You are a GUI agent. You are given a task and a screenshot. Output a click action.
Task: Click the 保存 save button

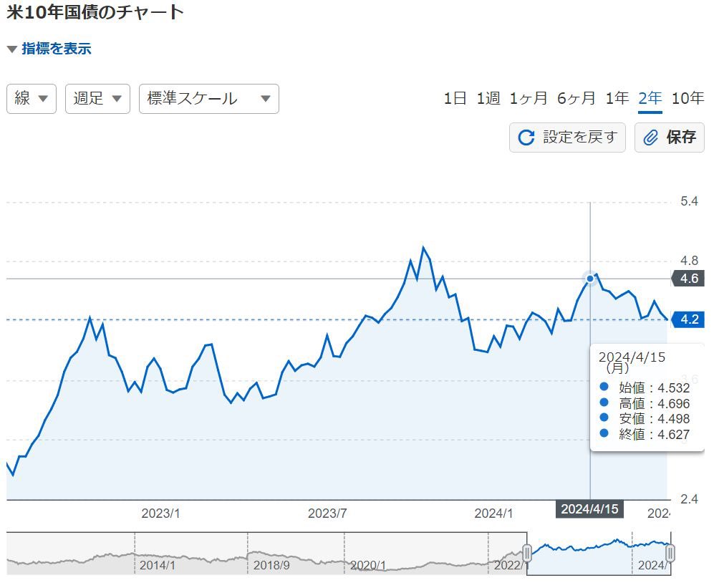pyautogui.click(x=670, y=137)
